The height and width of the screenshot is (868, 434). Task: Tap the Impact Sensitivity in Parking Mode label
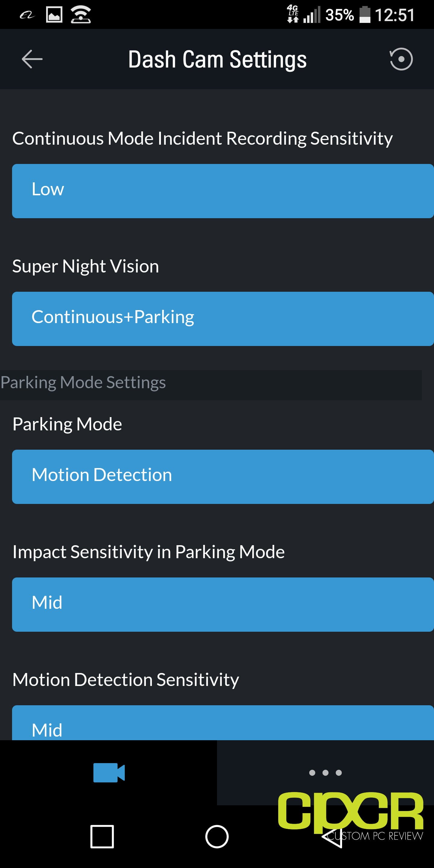point(149,552)
